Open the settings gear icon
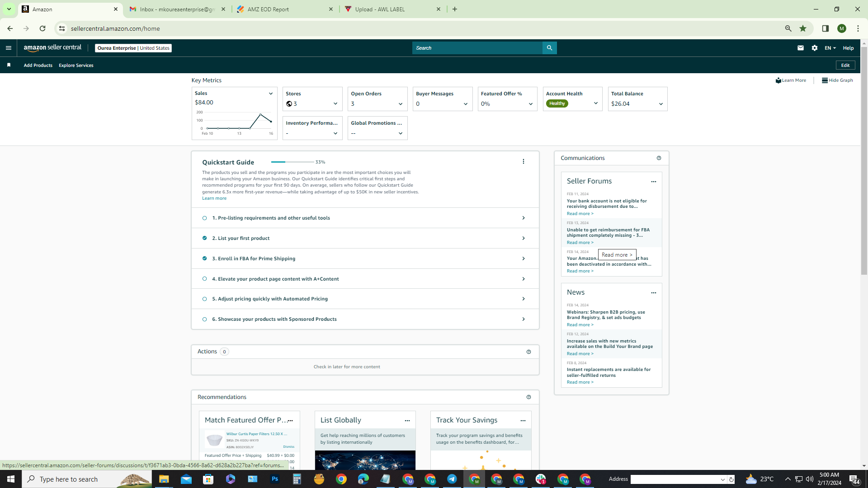 click(x=814, y=48)
